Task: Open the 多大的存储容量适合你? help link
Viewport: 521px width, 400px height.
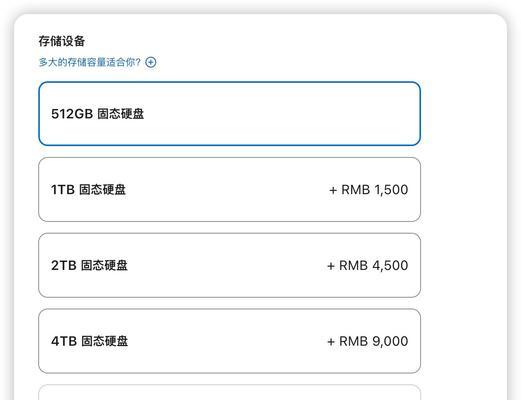Action: (90, 62)
